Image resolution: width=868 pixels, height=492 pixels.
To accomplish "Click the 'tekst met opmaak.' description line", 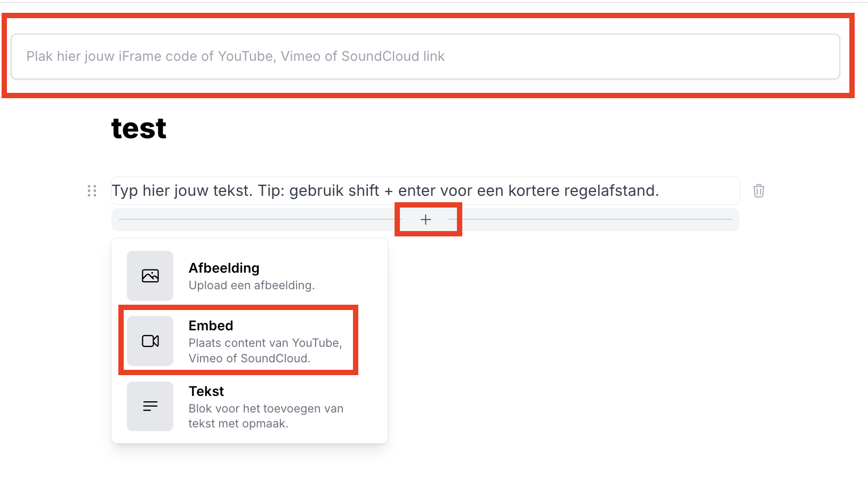I will (x=238, y=424).
